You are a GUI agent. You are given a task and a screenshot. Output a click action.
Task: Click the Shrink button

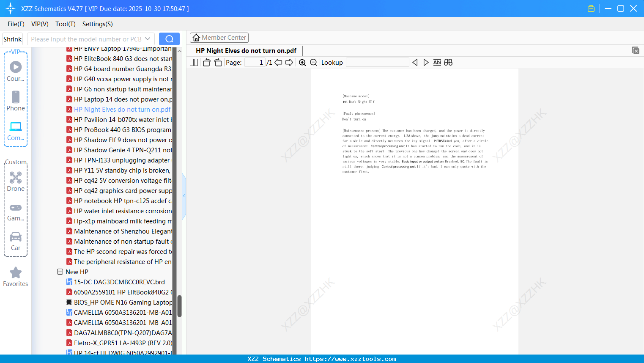[12, 39]
